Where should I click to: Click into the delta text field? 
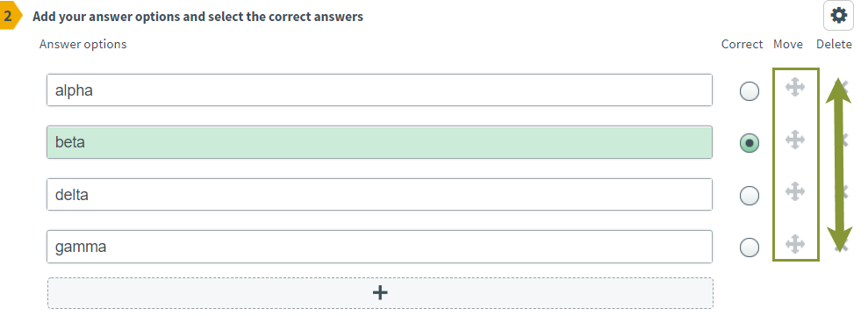click(379, 194)
